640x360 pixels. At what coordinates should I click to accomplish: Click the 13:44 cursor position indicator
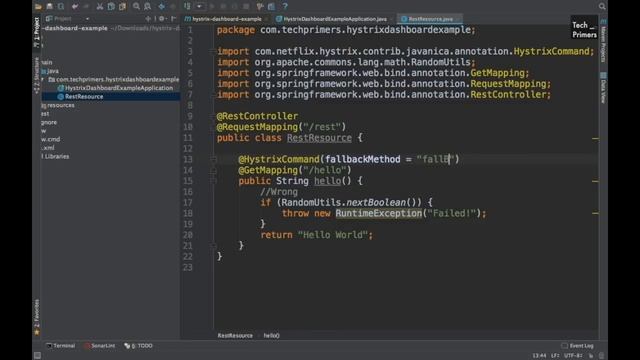pyautogui.click(x=539, y=356)
